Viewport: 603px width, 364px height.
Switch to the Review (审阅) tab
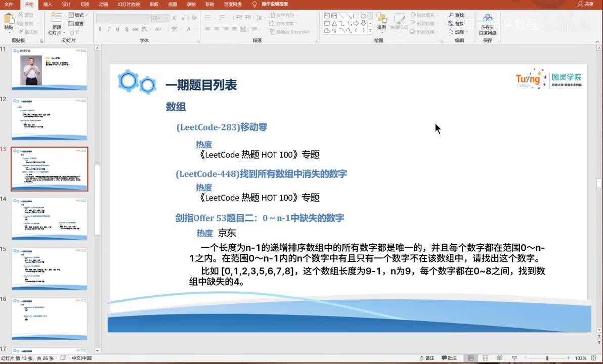click(x=154, y=4)
